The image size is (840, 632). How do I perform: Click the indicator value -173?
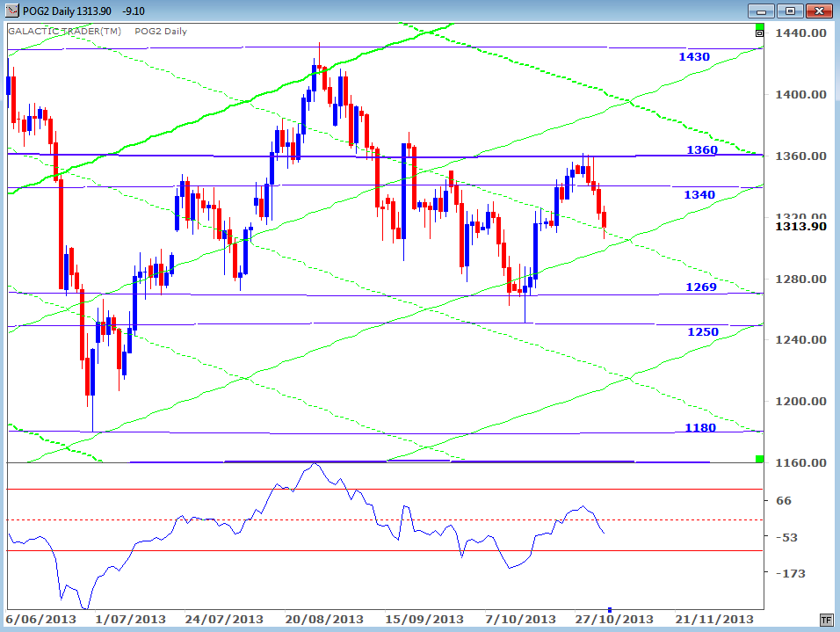coord(790,574)
